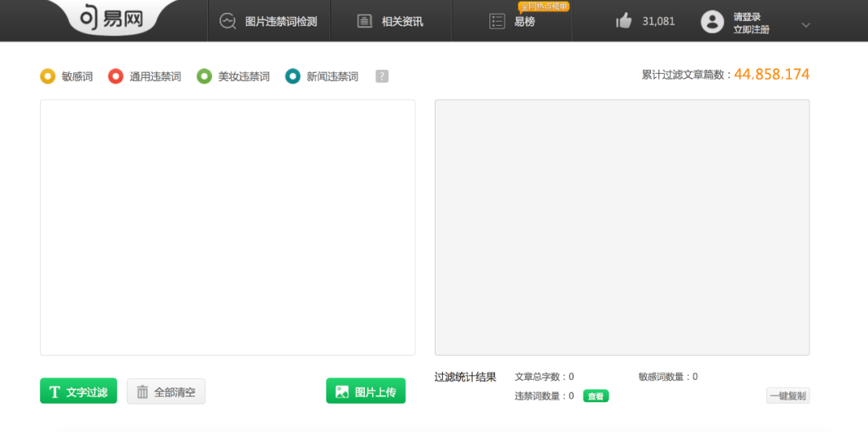Click the 图片违禁词检测 magnifier icon

[x=228, y=22]
